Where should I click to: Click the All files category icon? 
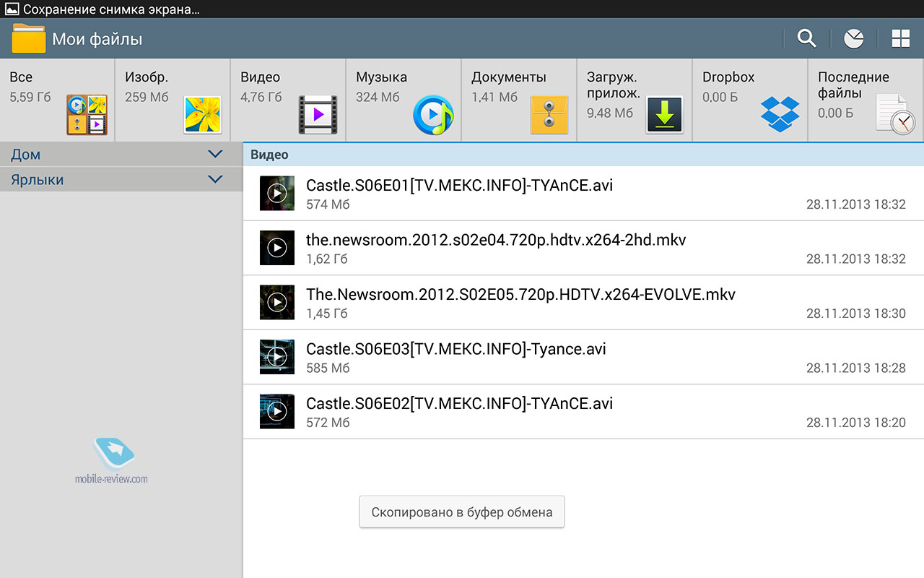point(87,114)
